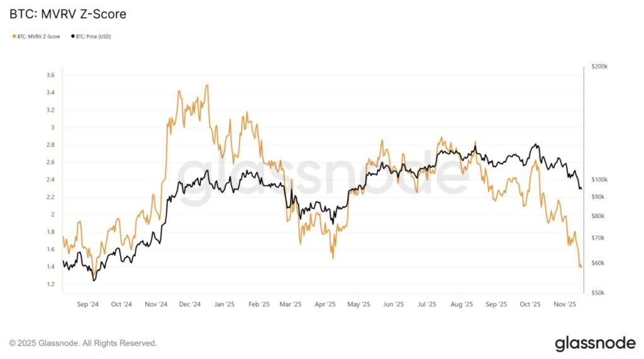Toggle the BTC: Price [USD] legend label
Viewport: 644px width, 359px height.
click(94, 36)
